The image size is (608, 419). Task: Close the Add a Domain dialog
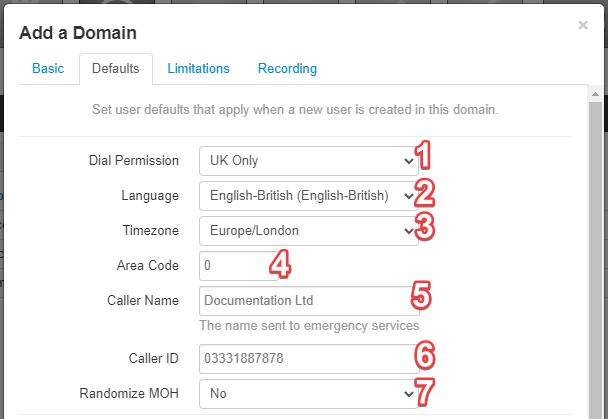coord(583,26)
